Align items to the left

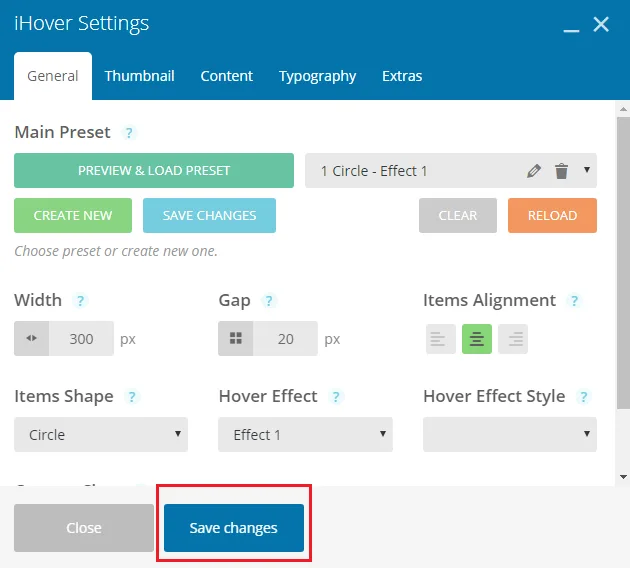pyautogui.click(x=441, y=339)
